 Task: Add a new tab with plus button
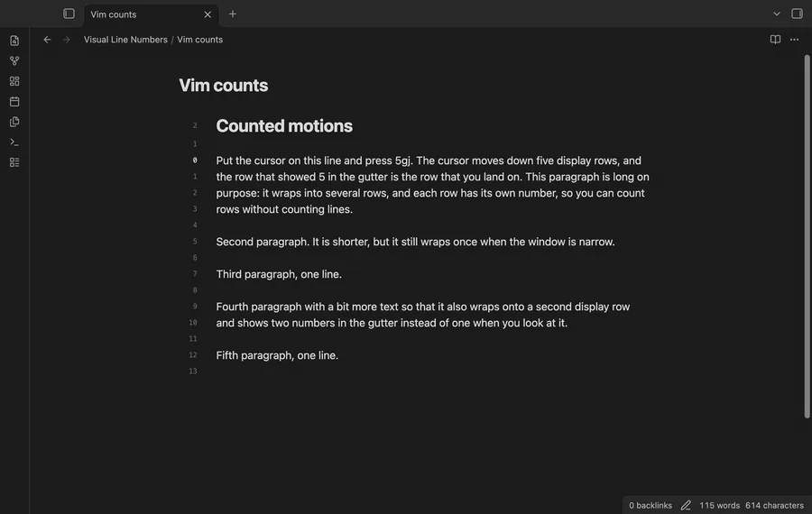click(233, 14)
